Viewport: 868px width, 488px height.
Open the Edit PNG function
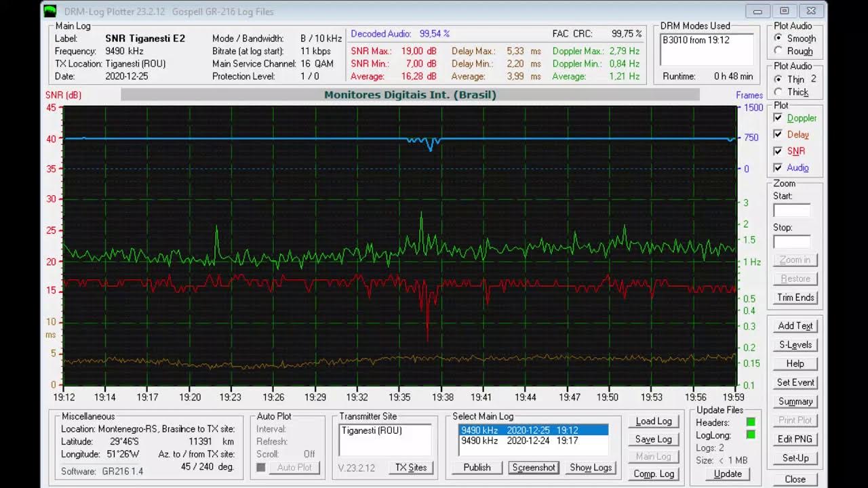[x=795, y=439]
